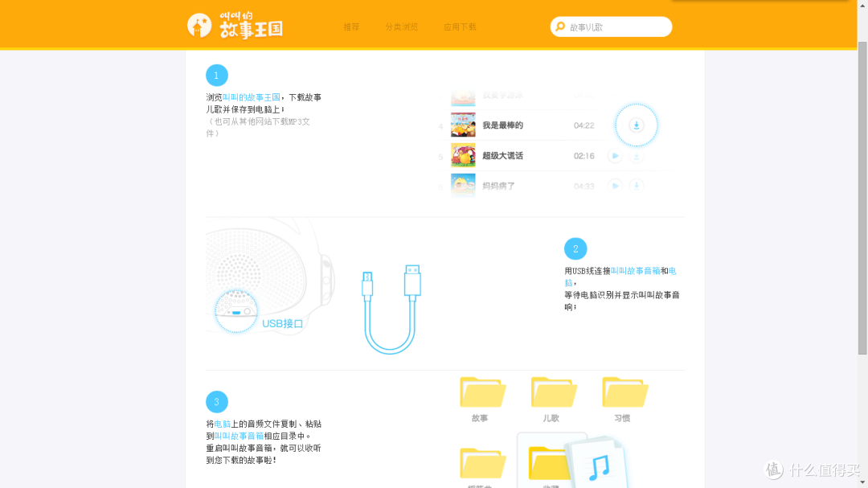Open the 应用下载 navigation item
This screenshot has width=868, height=488.
pos(460,27)
